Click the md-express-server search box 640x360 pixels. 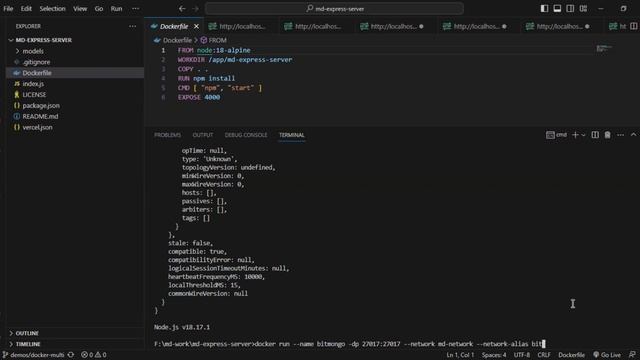(x=334, y=9)
